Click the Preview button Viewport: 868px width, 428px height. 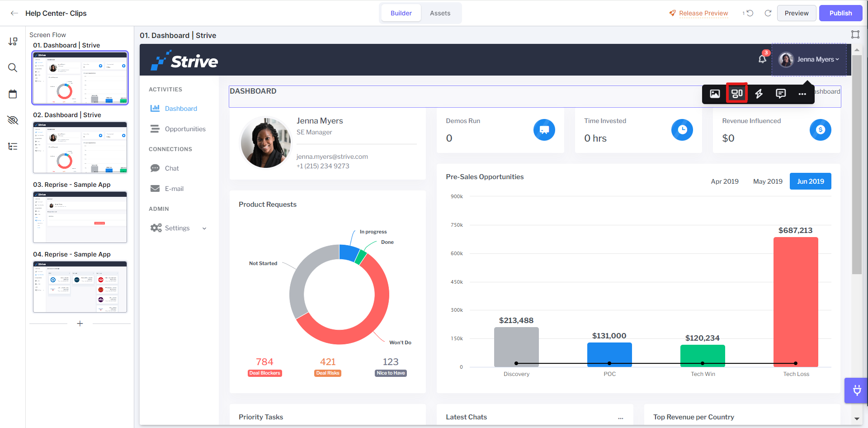797,13
